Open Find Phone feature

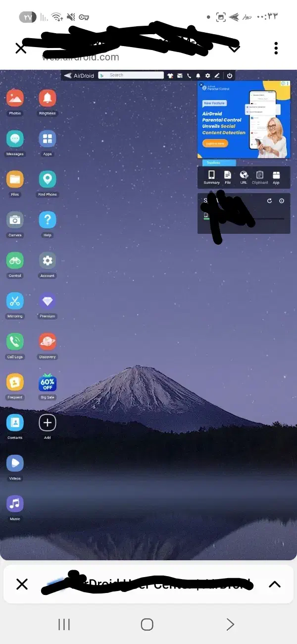(48, 179)
